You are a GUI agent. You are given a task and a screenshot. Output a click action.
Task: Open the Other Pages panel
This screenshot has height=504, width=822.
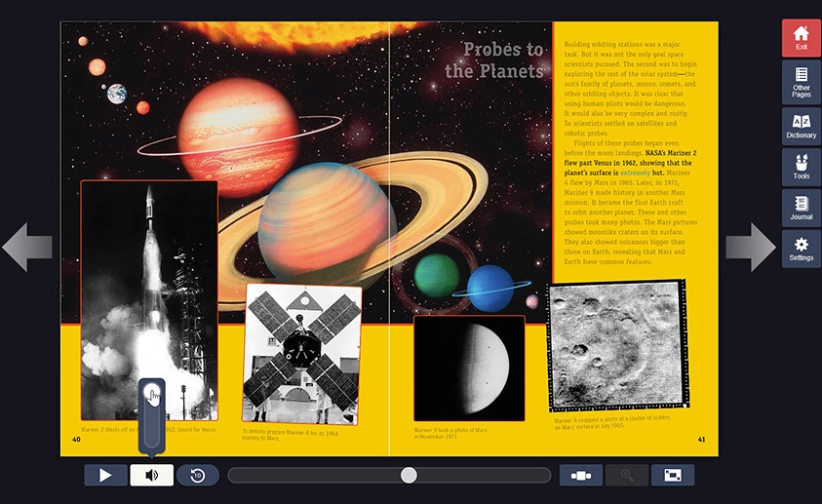click(801, 82)
